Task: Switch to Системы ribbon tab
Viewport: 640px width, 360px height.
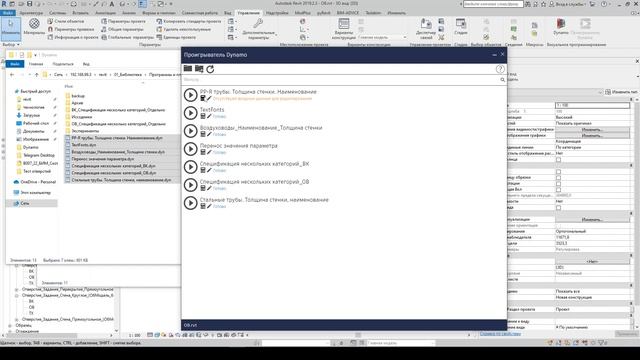Action: pyautogui.click(x=58, y=13)
